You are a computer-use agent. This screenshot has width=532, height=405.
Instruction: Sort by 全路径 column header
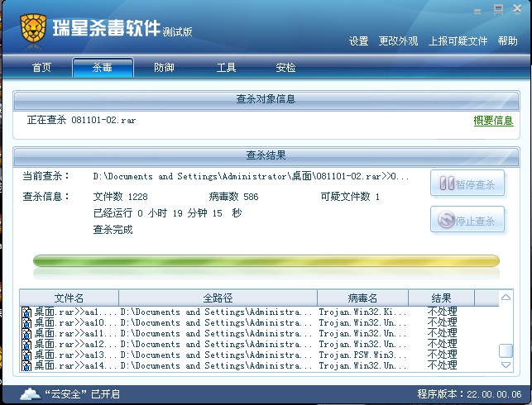point(218,298)
